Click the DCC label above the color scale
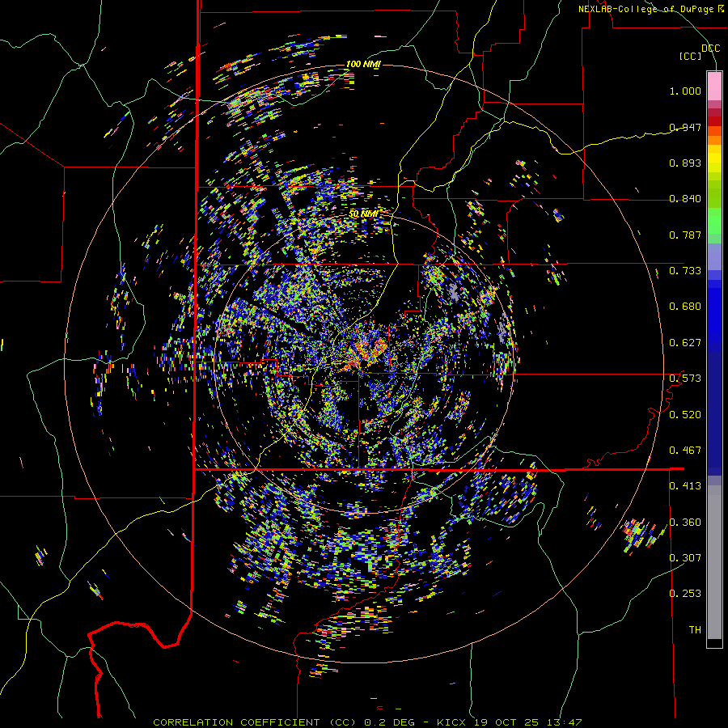Screen dimensions: 728x728 click(x=710, y=49)
